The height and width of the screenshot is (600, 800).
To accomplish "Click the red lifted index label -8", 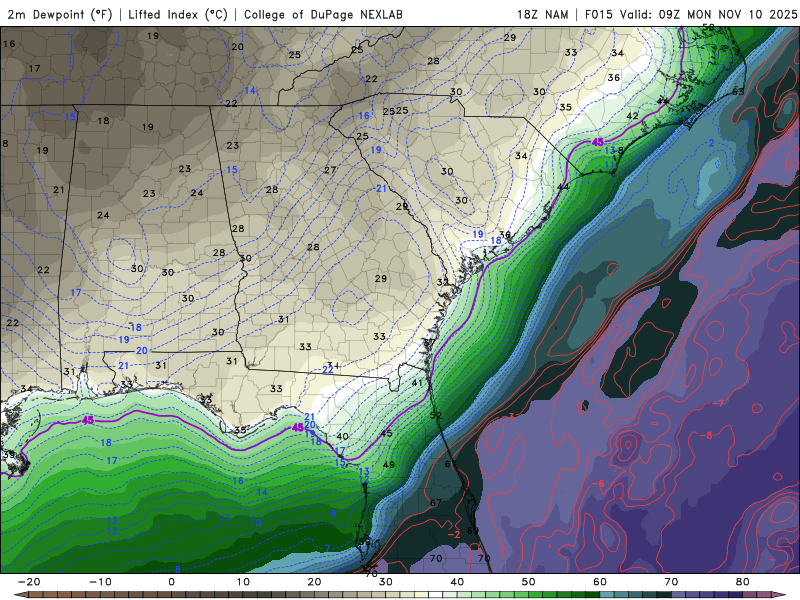I will coord(706,436).
